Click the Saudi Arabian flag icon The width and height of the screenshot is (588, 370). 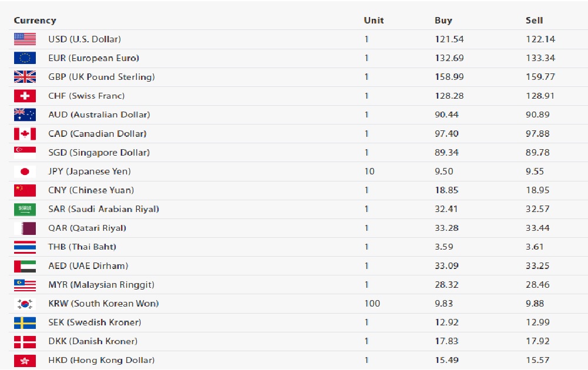click(25, 209)
